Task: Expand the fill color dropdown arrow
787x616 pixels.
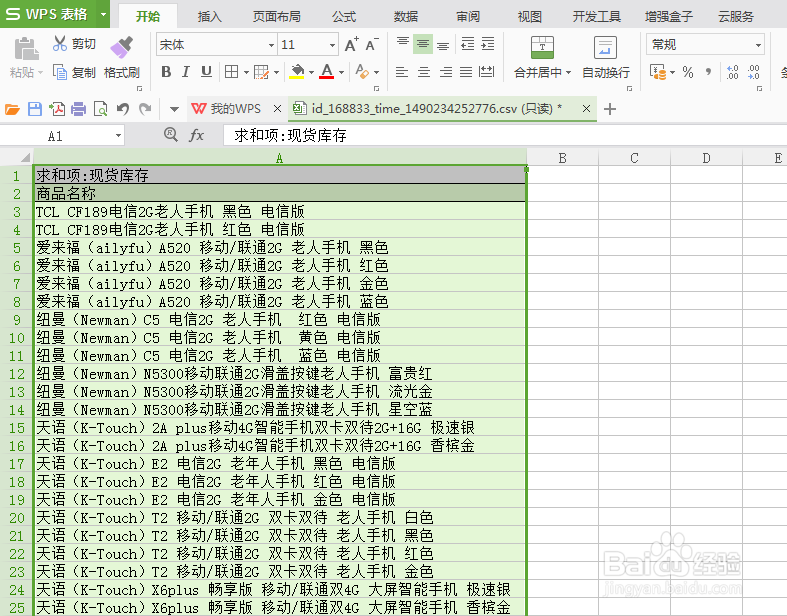Action: point(311,72)
